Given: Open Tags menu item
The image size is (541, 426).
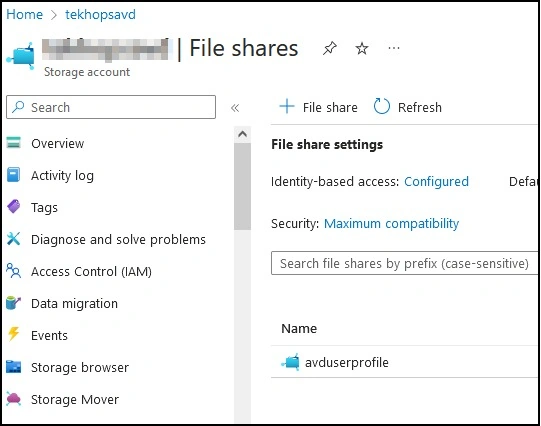Looking at the screenshot, I should pos(45,208).
